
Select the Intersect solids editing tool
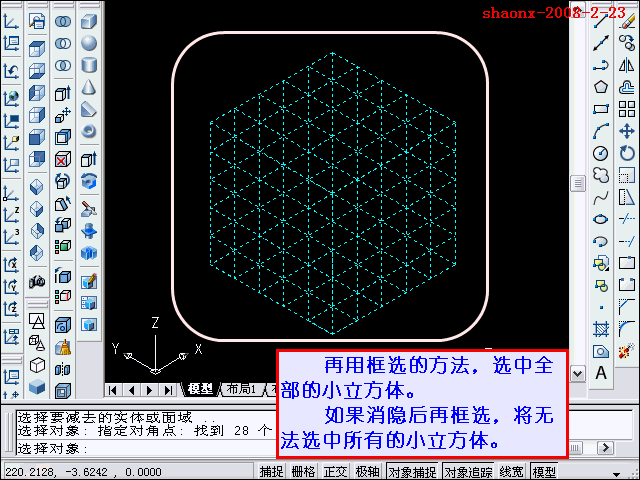[x=63, y=65]
